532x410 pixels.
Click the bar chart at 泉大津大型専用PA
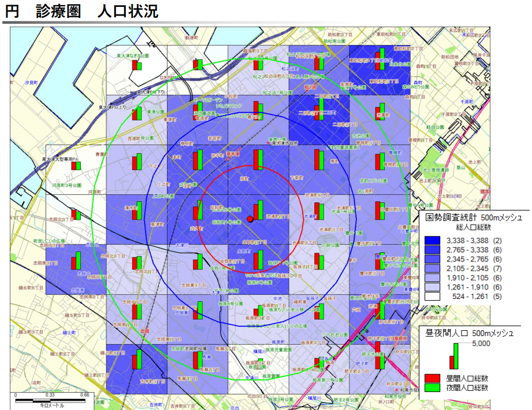(x=76, y=166)
